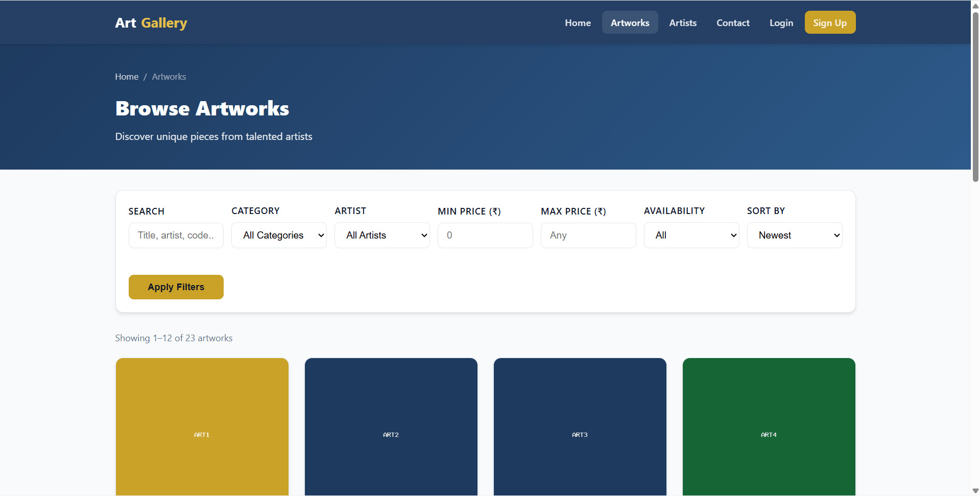
Task: Focus the Search title, artist, code field
Action: 176,235
